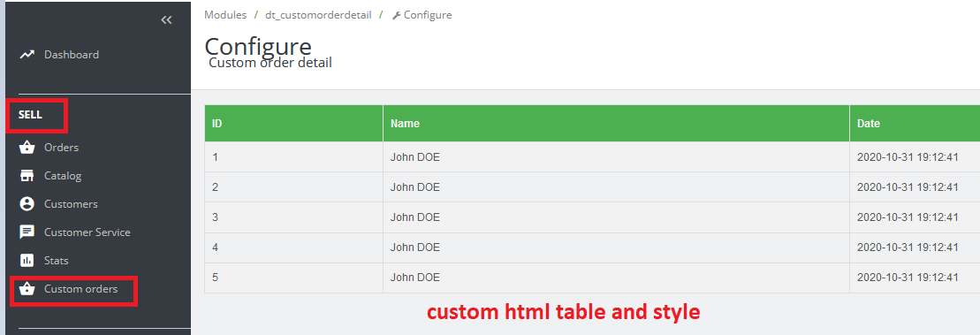Image resolution: width=980 pixels, height=335 pixels.
Task: Select the row with ID 3
Action: pos(592,217)
